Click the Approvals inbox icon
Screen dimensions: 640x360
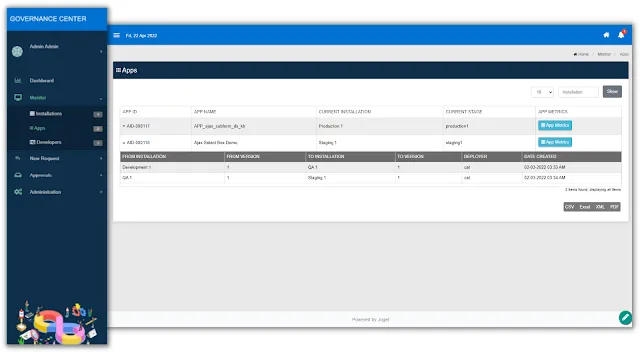(x=18, y=175)
